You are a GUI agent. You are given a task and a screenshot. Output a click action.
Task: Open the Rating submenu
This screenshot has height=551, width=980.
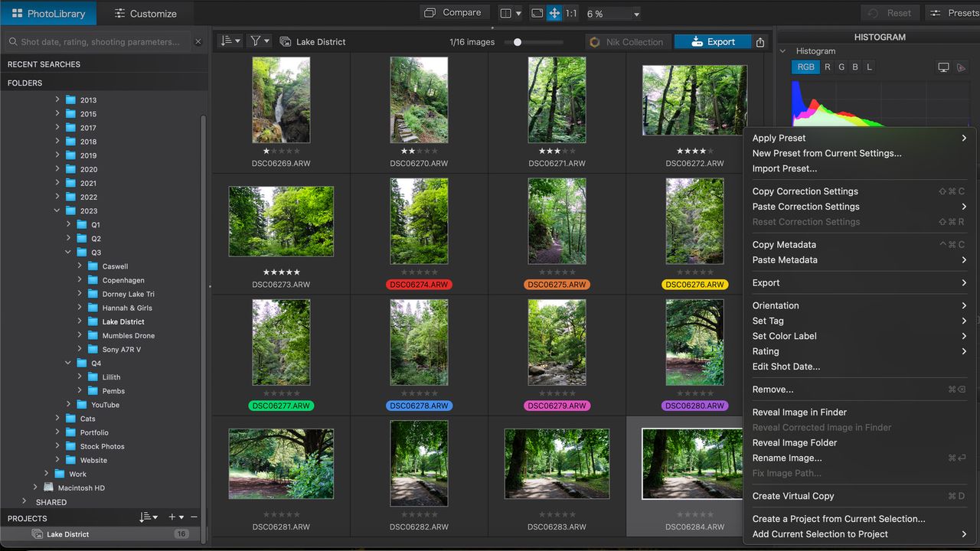coord(859,351)
